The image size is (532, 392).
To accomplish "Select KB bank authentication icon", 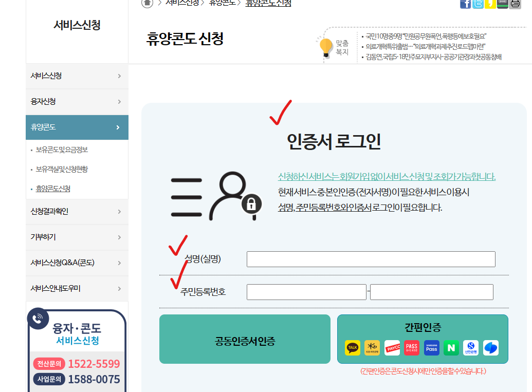I will (372, 348).
